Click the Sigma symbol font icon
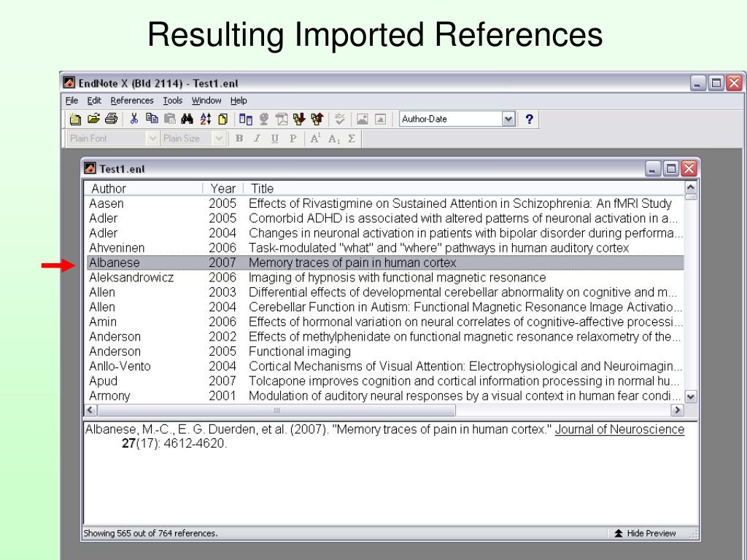 click(x=352, y=139)
